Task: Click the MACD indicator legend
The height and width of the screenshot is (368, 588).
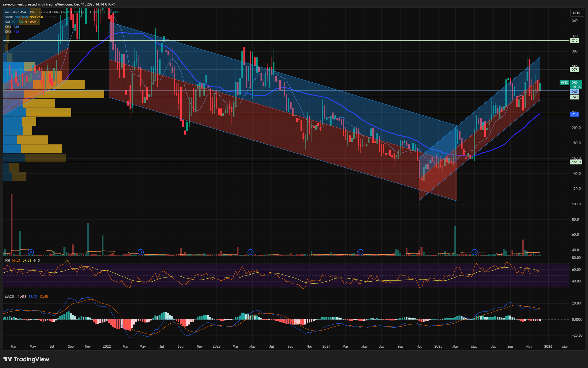Action: point(10,297)
